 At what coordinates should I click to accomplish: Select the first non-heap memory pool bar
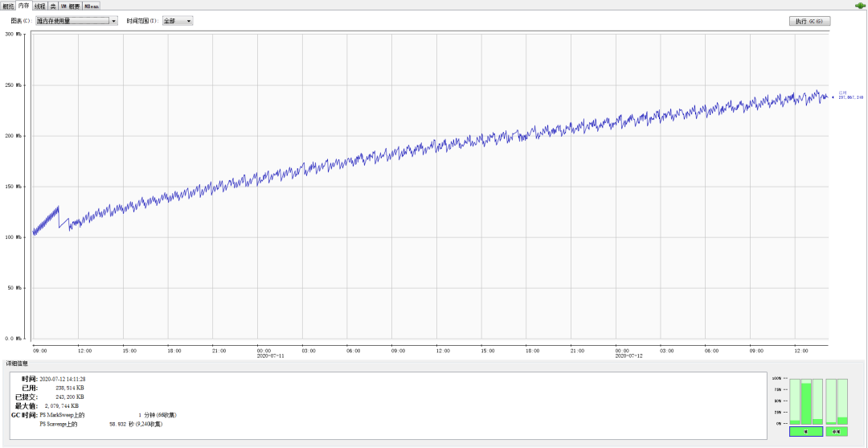tap(830, 402)
